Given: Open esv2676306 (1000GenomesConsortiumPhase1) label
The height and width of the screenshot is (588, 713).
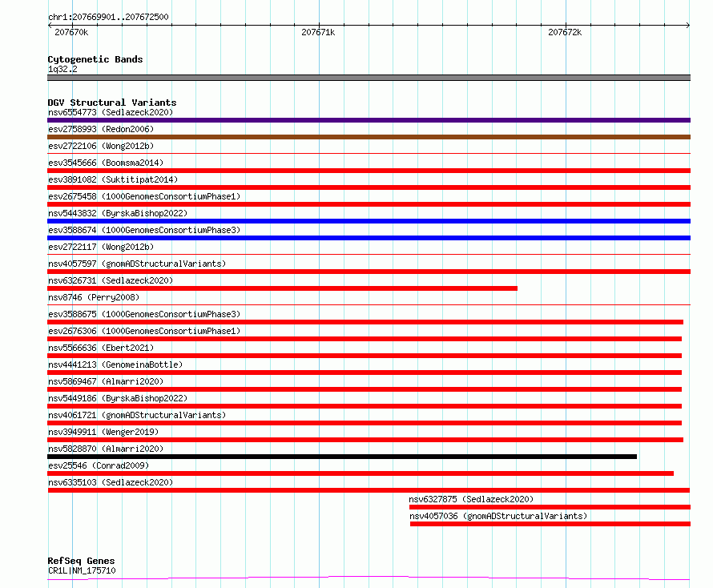Looking at the screenshot, I should [144, 331].
